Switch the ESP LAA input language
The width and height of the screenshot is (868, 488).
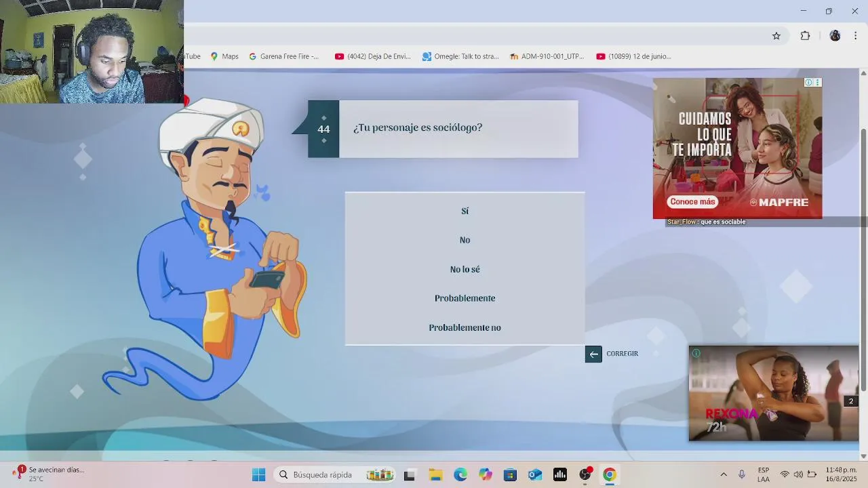[x=764, y=475]
